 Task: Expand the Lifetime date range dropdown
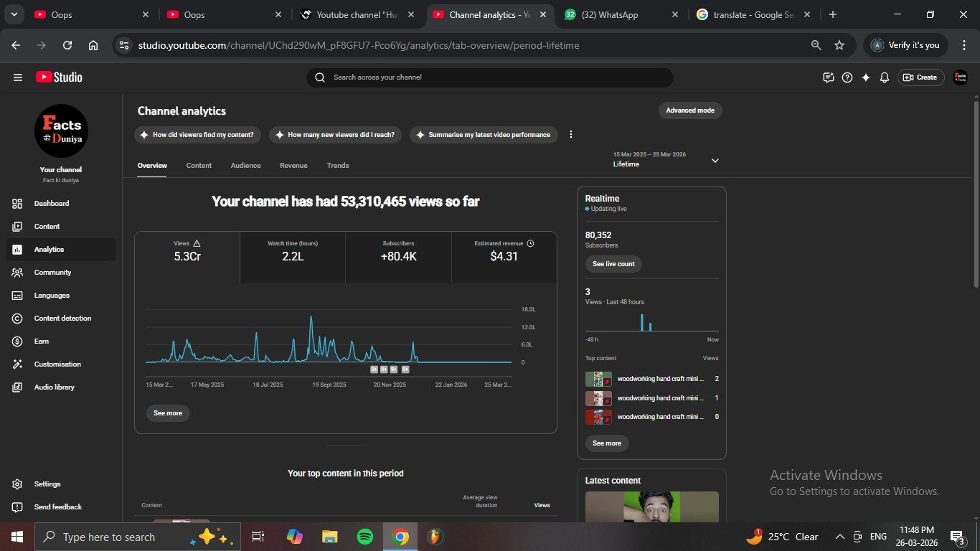point(715,161)
